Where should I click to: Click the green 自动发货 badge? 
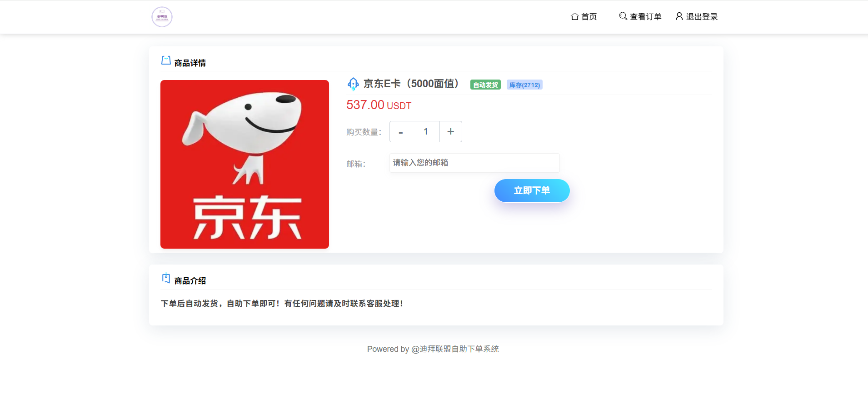click(485, 85)
